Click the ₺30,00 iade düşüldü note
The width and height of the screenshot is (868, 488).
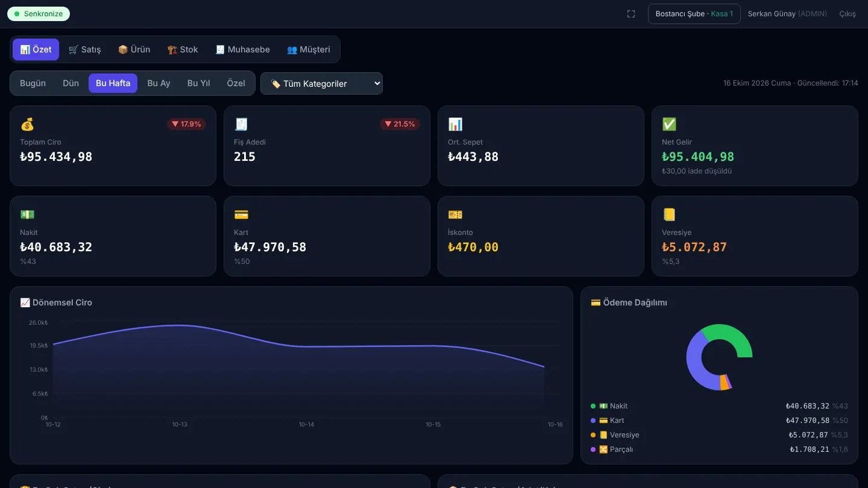(x=697, y=171)
